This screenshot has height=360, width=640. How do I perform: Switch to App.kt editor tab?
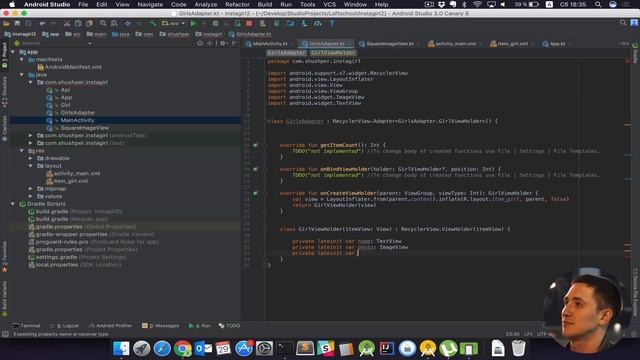click(557, 44)
